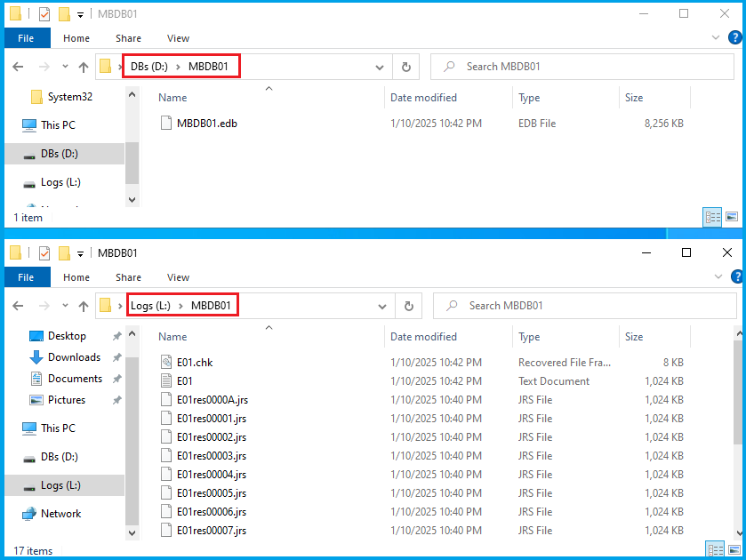Screen dimensions: 746x560
Task: Open Quick Access Toolbar dropdown in top window
Action: click(x=81, y=14)
